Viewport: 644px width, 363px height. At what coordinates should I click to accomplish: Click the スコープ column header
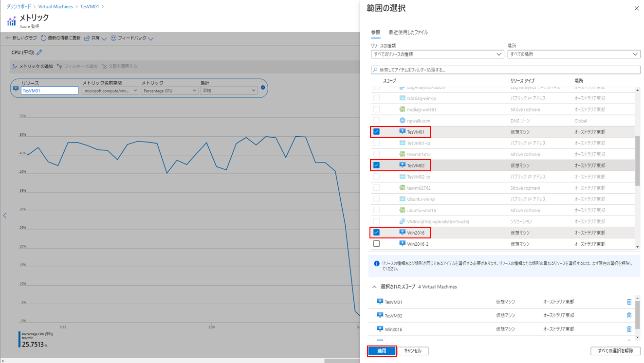tap(389, 81)
